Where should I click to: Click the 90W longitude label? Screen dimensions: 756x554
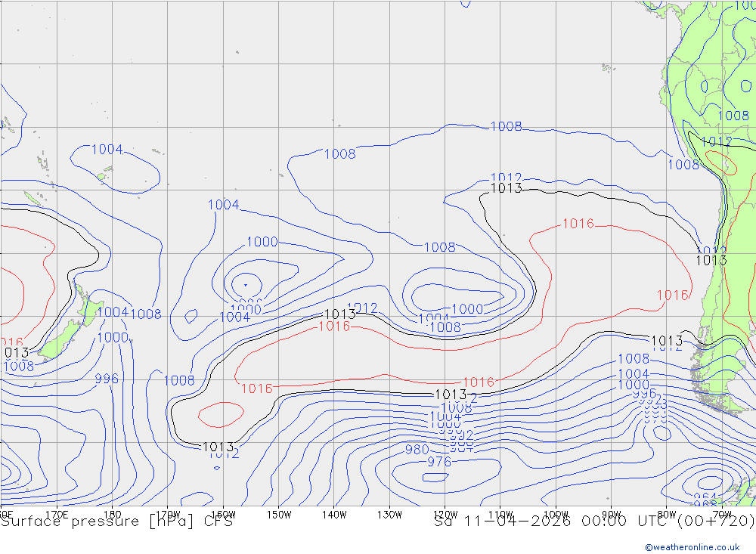click(612, 515)
